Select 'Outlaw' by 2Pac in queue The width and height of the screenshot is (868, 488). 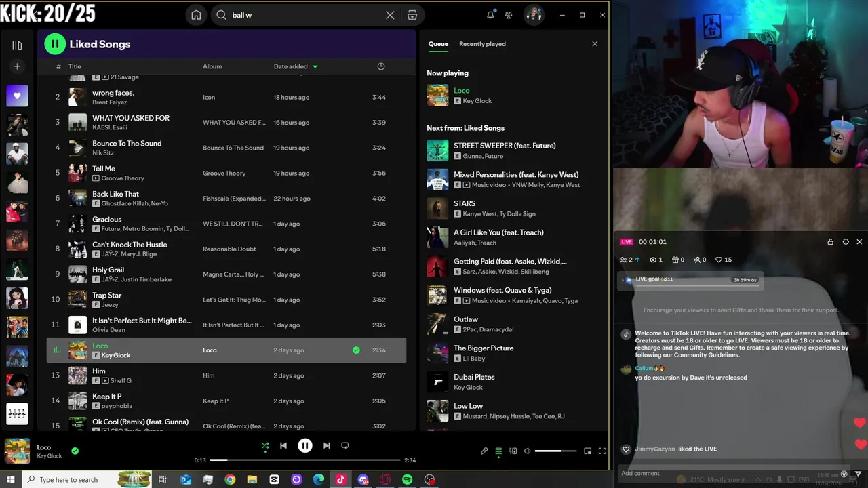(514, 324)
